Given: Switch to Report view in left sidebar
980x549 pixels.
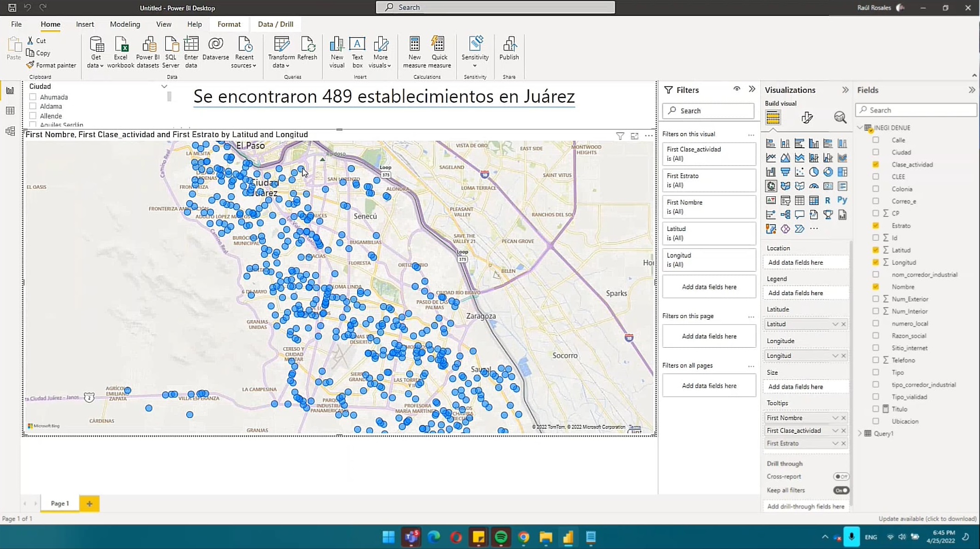Looking at the screenshot, I should tap(10, 90).
